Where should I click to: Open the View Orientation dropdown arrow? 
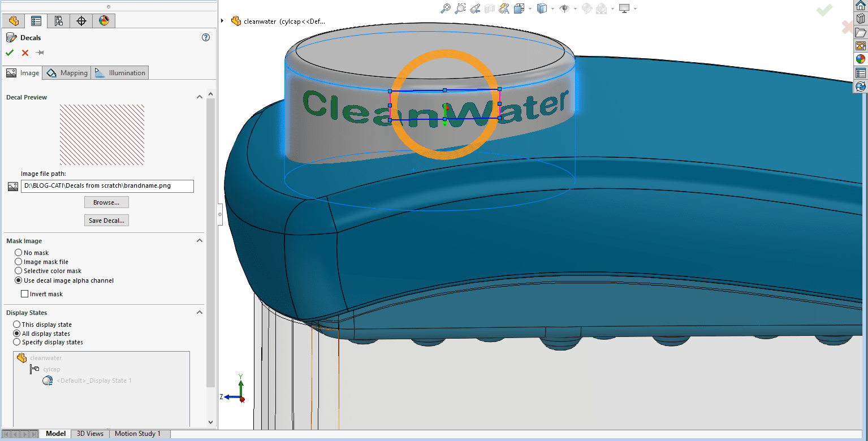coord(530,8)
